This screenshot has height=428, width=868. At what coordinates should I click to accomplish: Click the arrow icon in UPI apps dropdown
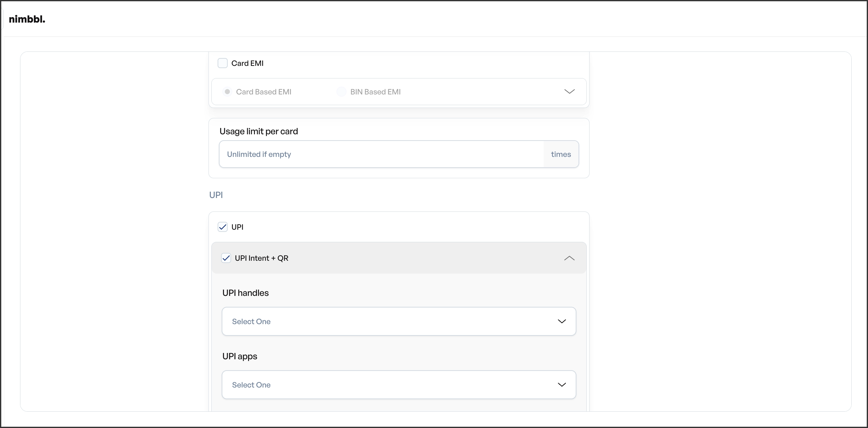[x=562, y=384]
